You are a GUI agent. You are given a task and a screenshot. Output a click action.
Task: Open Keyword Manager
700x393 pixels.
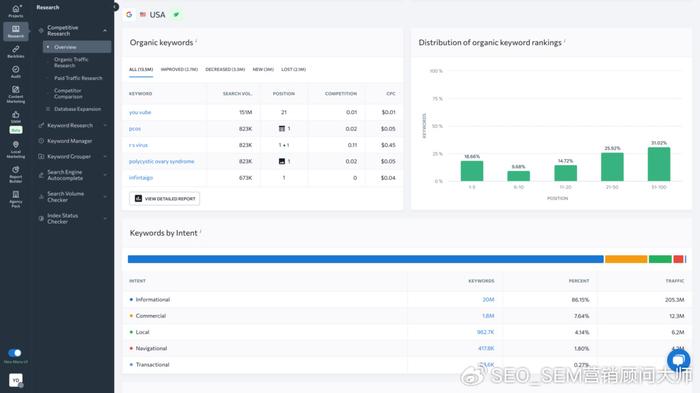coord(70,141)
